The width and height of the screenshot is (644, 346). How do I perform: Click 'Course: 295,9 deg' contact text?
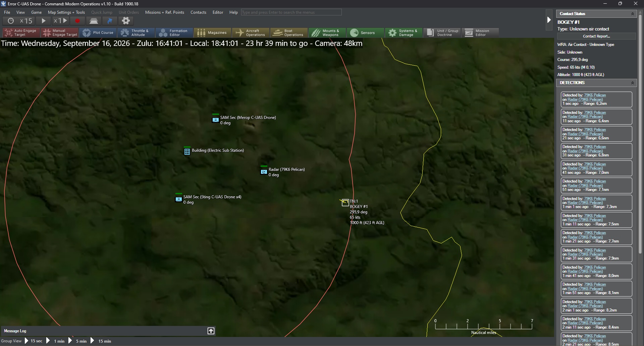(573, 60)
